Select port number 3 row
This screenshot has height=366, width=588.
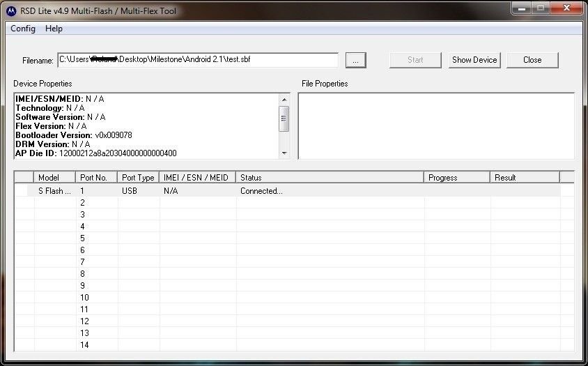[294, 215]
